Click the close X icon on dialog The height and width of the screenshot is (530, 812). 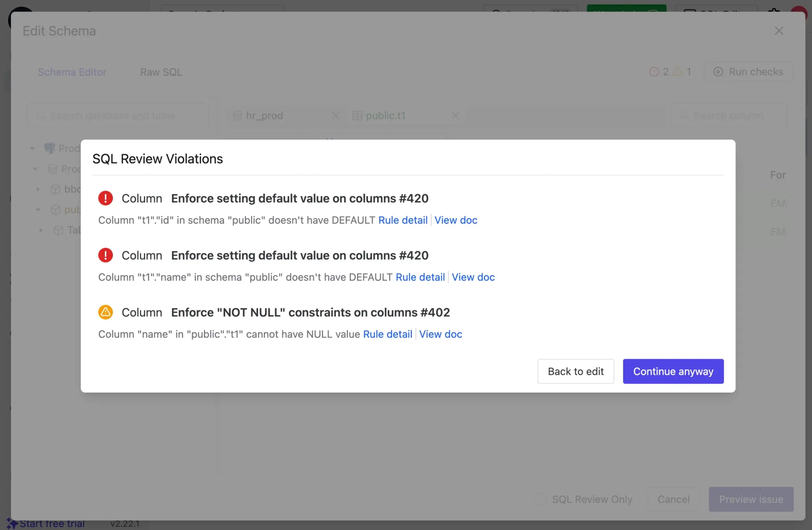pyautogui.click(x=779, y=30)
